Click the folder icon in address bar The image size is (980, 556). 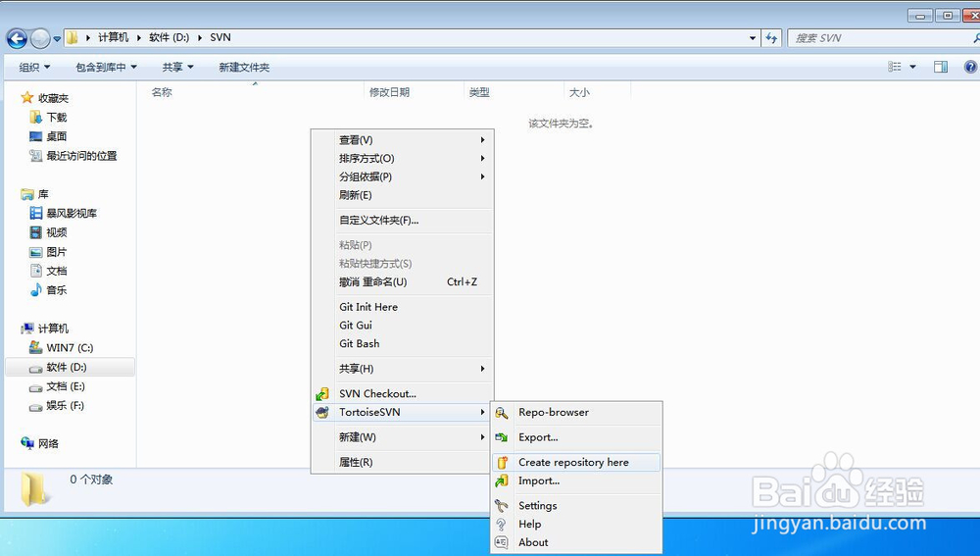click(x=73, y=37)
